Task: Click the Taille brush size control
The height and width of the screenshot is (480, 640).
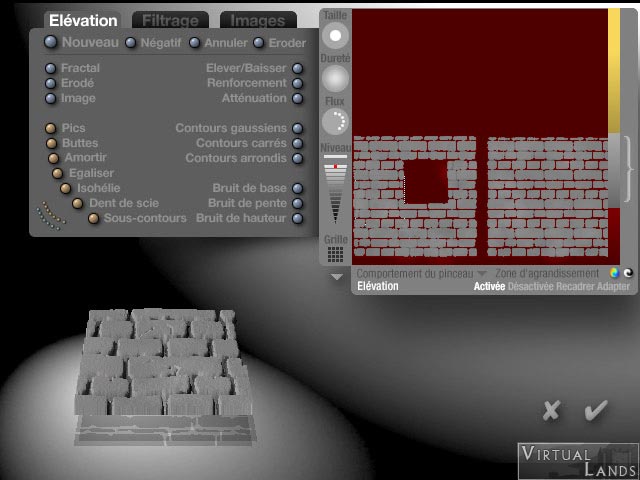Action: tap(336, 37)
